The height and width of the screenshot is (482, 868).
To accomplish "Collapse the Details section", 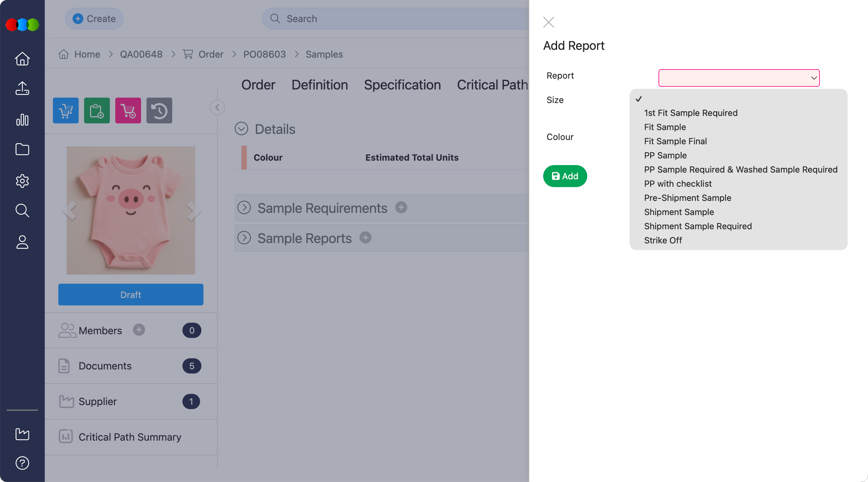I will pos(241,129).
